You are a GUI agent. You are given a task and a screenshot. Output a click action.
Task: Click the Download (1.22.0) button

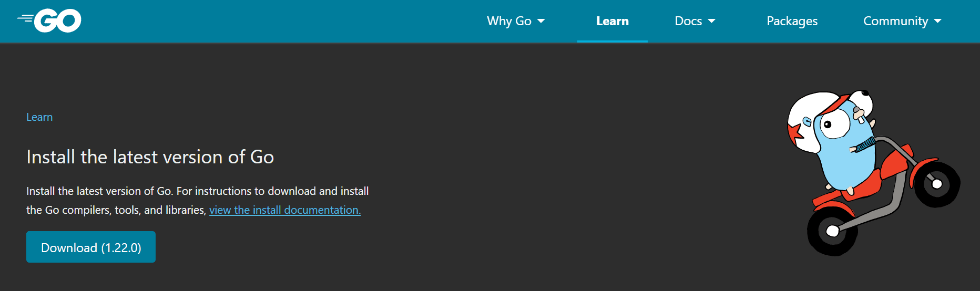point(91,247)
